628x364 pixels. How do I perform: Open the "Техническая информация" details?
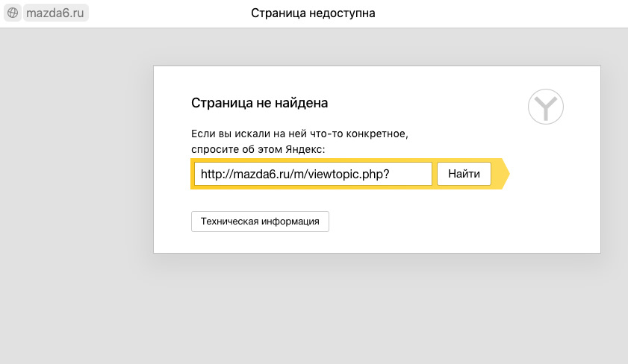(x=260, y=222)
